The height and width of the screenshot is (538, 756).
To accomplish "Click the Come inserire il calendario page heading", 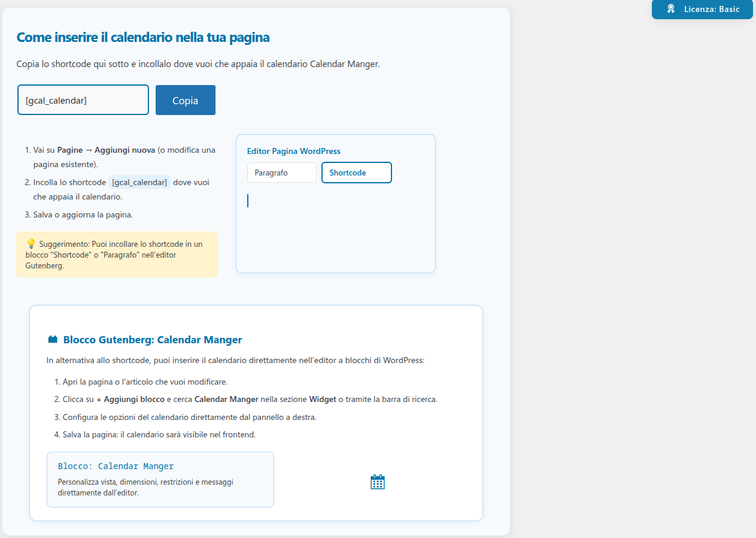I will click(143, 37).
